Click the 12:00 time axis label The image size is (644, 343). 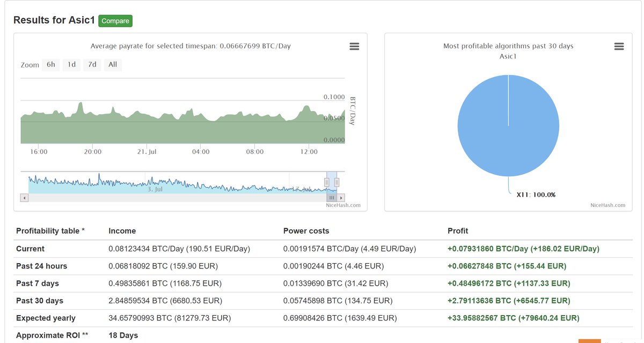(309, 152)
